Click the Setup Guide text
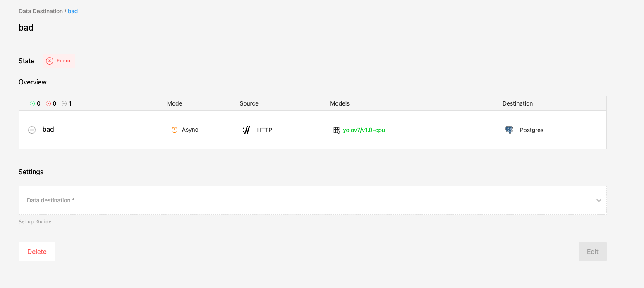Viewport: 644px width, 288px height. tap(34, 221)
